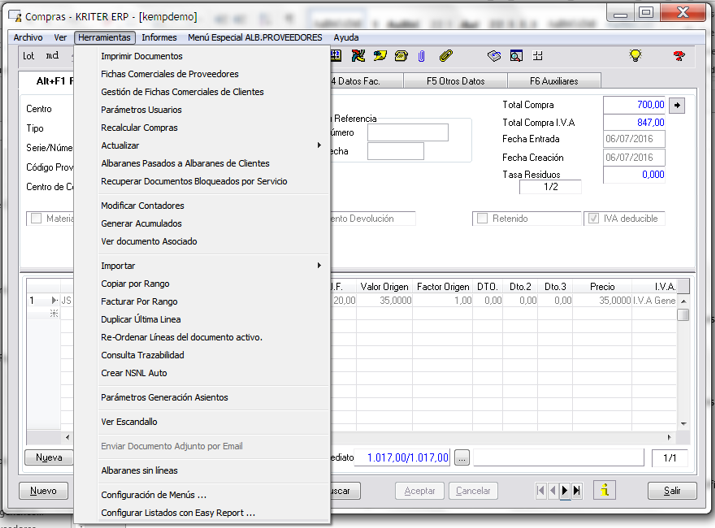Click the calculator grid toolbar icon

pyautogui.click(x=336, y=56)
